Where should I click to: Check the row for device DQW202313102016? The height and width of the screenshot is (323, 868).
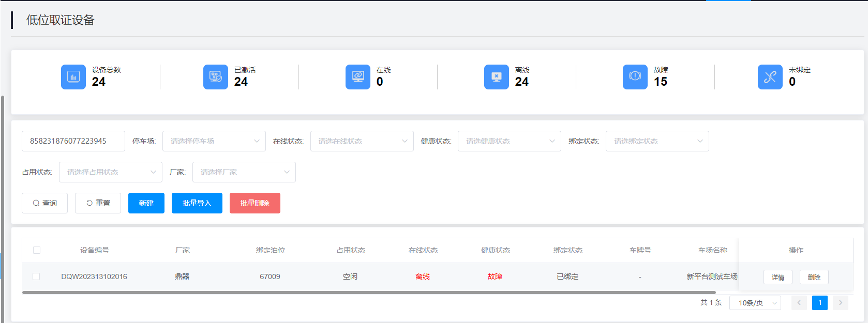[37, 276]
